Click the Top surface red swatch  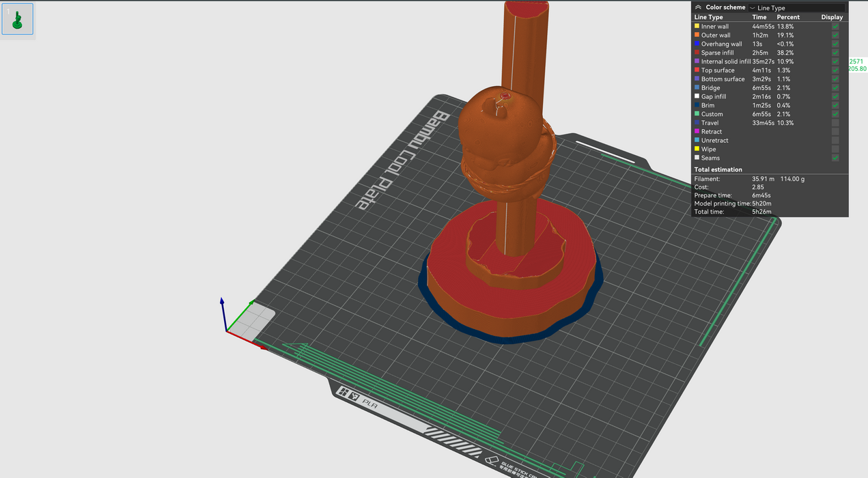[x=697, y=70]
